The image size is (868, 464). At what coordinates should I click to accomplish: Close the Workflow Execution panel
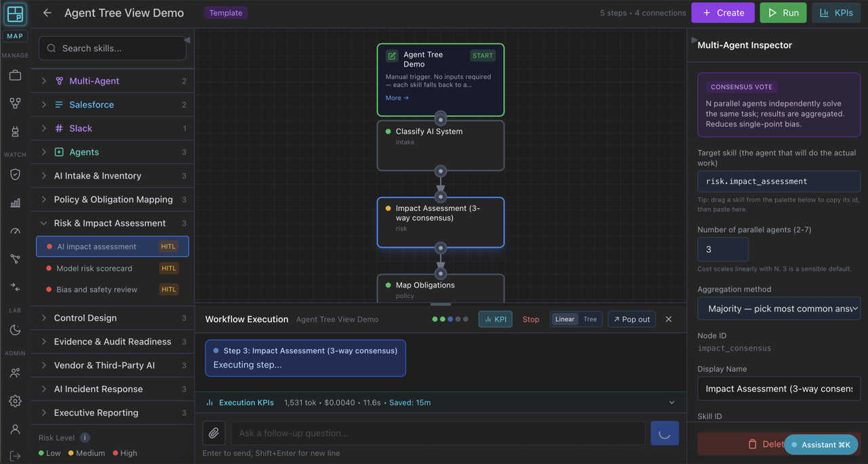click(x=669, y=319)
